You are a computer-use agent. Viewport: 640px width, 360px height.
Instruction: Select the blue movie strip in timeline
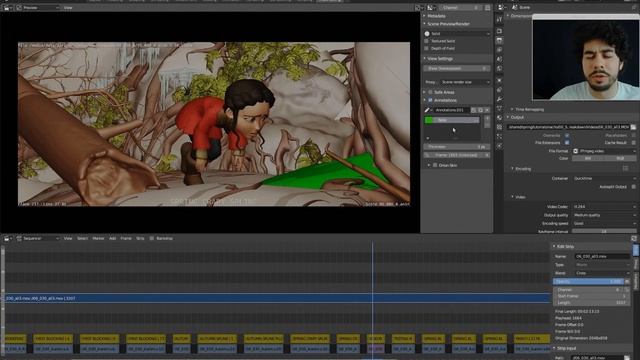point(278,298)
